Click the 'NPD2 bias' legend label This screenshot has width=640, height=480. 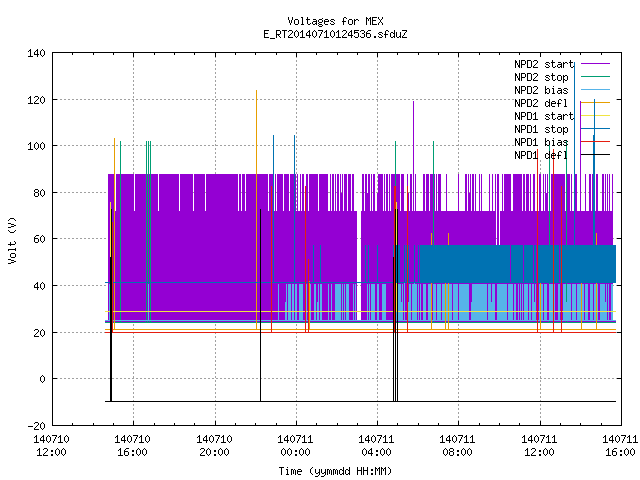pyautogui.click(x=541, y=90)
